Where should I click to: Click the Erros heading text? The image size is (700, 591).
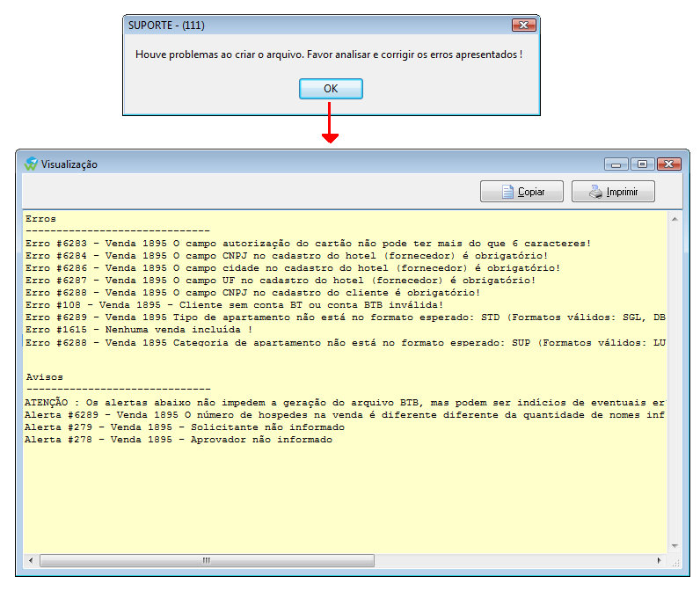click(x=40, y=219)
